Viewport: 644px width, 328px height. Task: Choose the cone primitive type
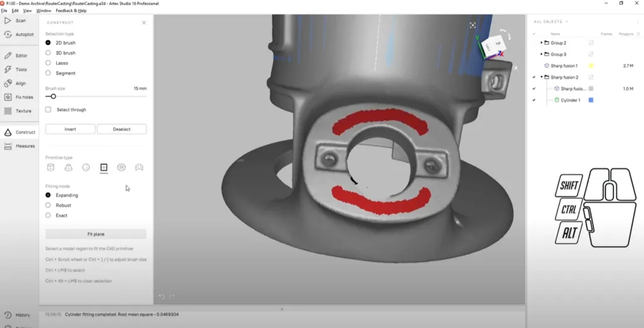(68, 167)
